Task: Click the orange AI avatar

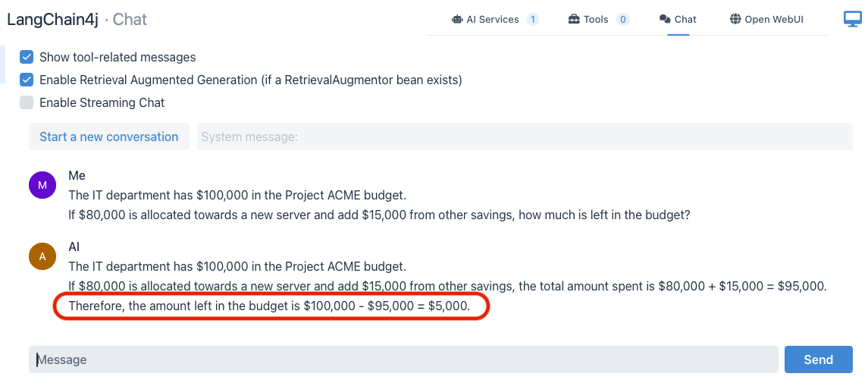Action: point(42,256)
